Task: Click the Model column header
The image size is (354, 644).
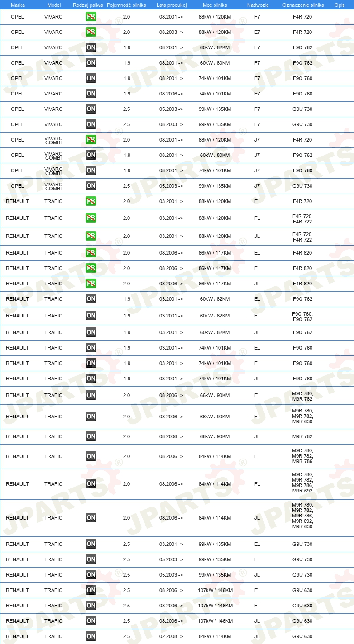Action: coord(54,5)
